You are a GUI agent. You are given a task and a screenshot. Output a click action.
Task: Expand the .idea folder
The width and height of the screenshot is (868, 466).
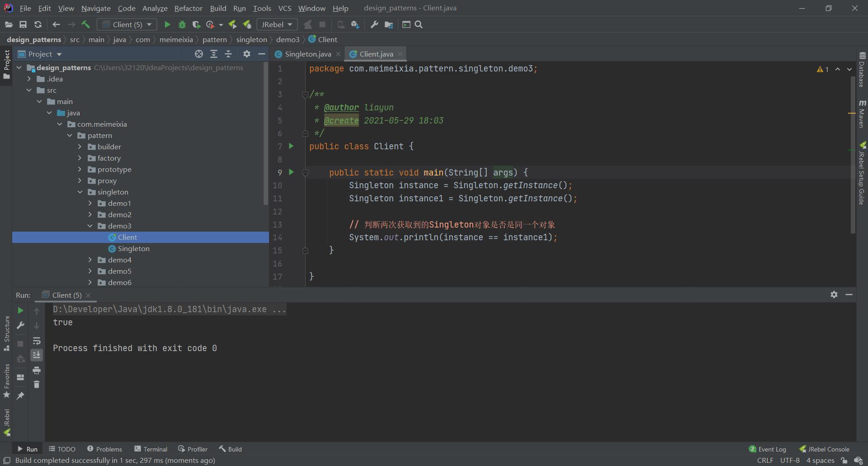click(29, 79)
